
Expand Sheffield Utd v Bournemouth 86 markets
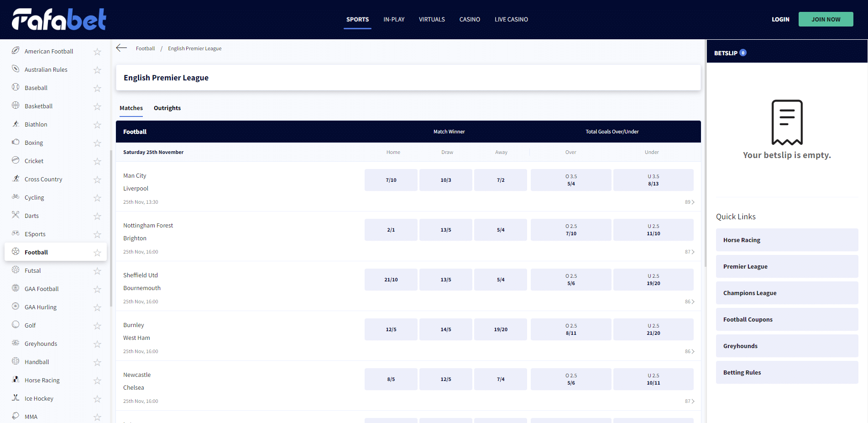(690, 301)
